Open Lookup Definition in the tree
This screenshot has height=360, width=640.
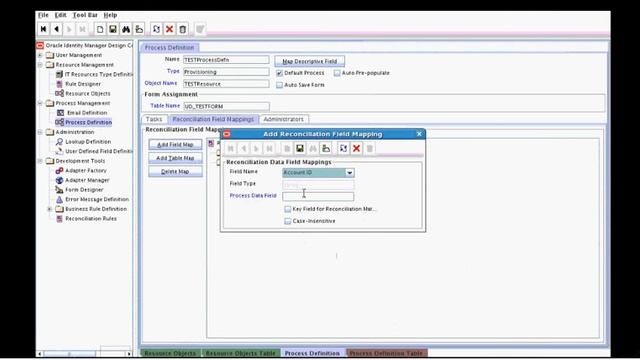point(88,142)
